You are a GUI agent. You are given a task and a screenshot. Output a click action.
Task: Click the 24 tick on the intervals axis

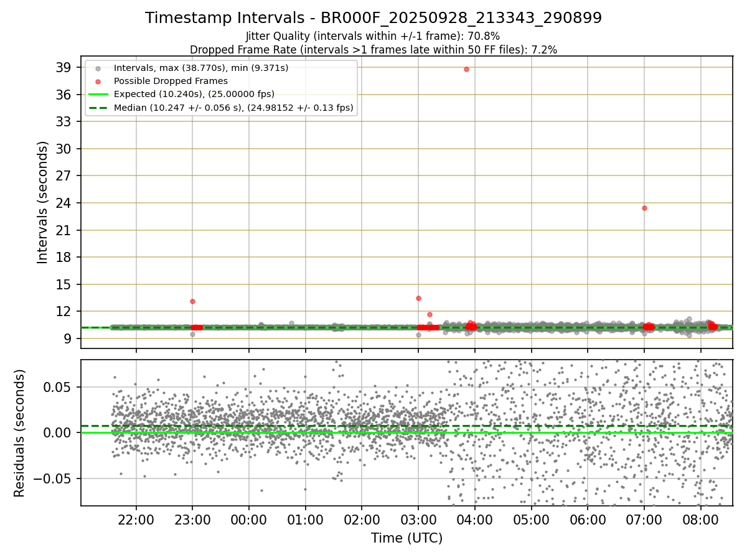coord(64,203)
